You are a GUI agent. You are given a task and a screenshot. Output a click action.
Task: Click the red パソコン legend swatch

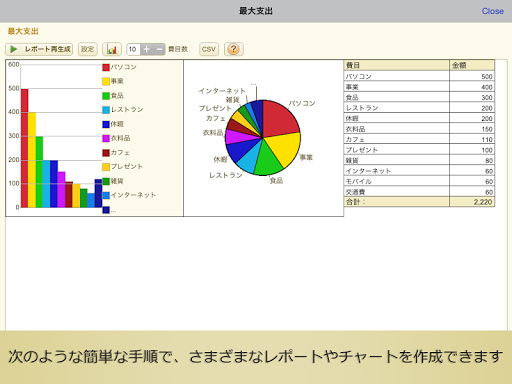[106, 67]
